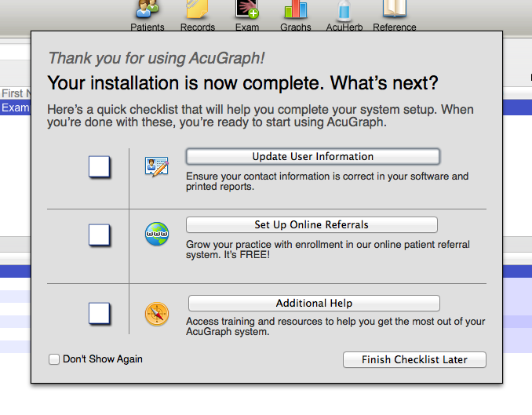Enable the Don't Show Again checkbox
This screenshot has width=532, height=415.
(54, 359)
